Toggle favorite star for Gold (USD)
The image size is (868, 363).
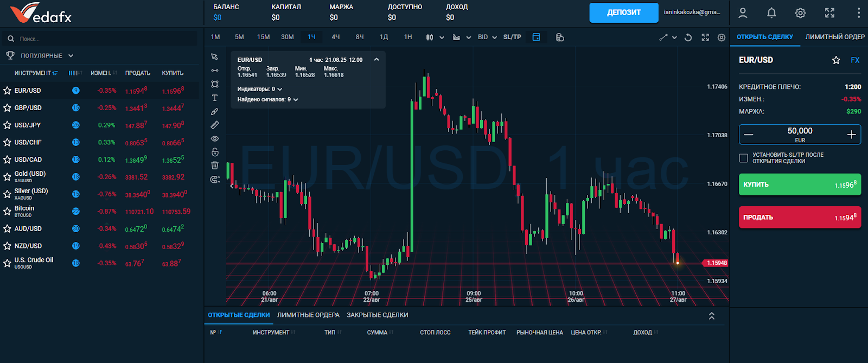coord(7,177)
